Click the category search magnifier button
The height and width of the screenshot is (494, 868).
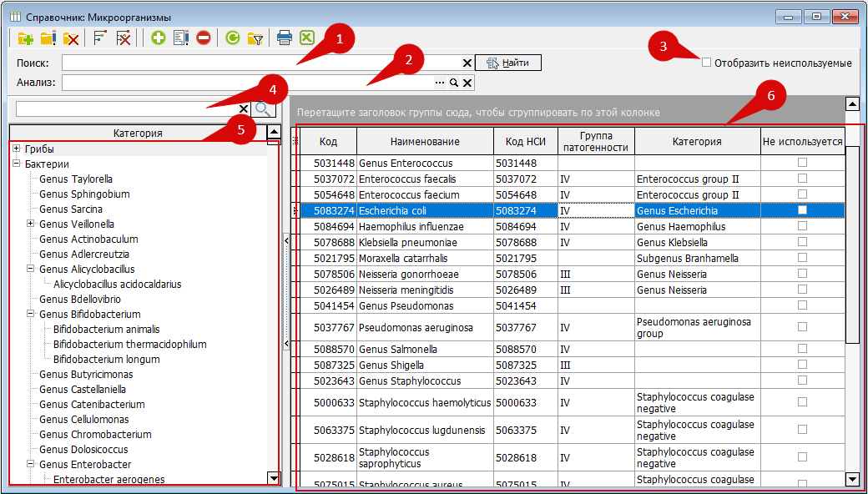264,109
